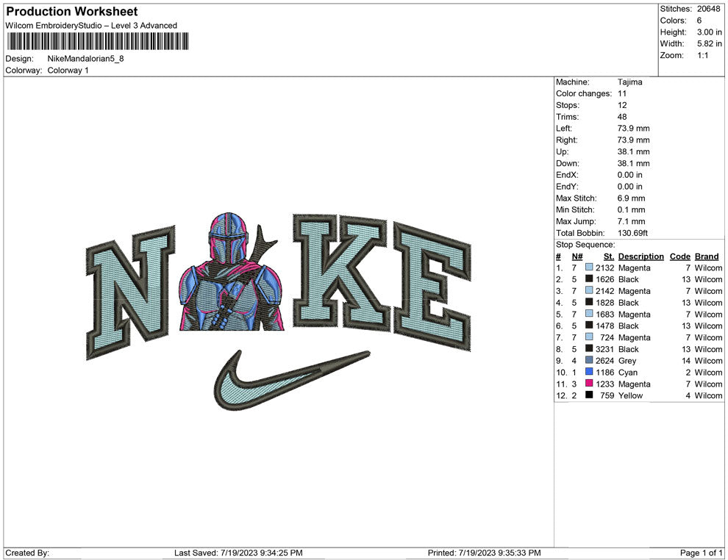Click the barcode under the worksheet title
This screenshot has width=728, height=560.
coord(98,41)
